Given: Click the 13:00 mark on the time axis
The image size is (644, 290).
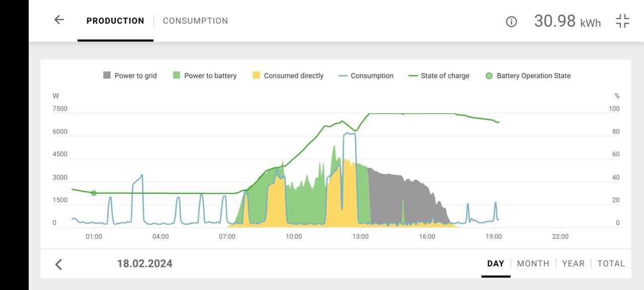Looking at the screenshot, I should (360, 236).
